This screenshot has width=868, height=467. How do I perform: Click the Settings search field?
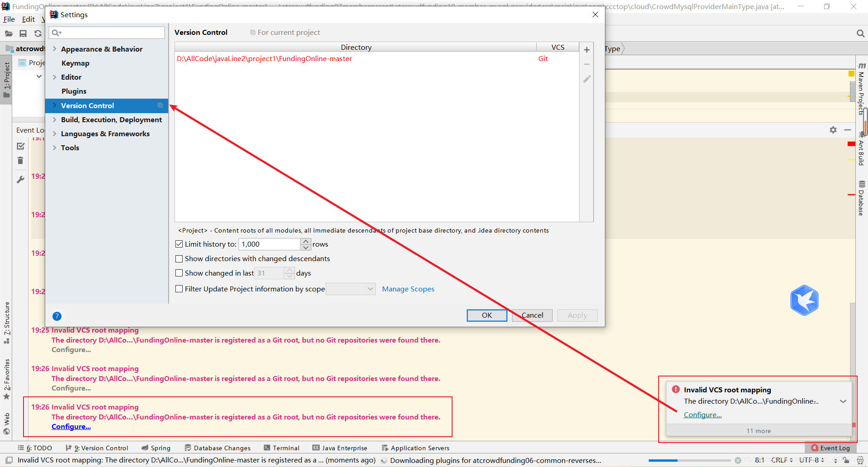pyautogui.click(x=107, y=32)
